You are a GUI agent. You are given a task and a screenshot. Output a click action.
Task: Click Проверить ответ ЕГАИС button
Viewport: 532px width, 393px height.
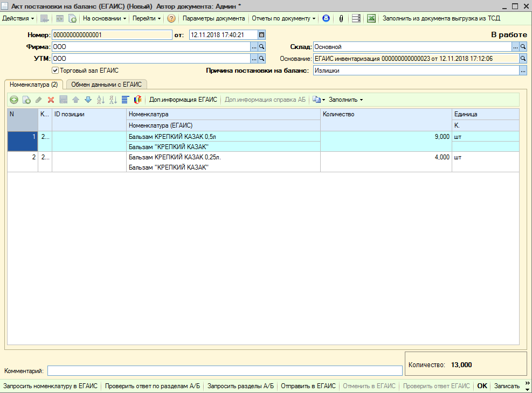(x=436, y=386)
